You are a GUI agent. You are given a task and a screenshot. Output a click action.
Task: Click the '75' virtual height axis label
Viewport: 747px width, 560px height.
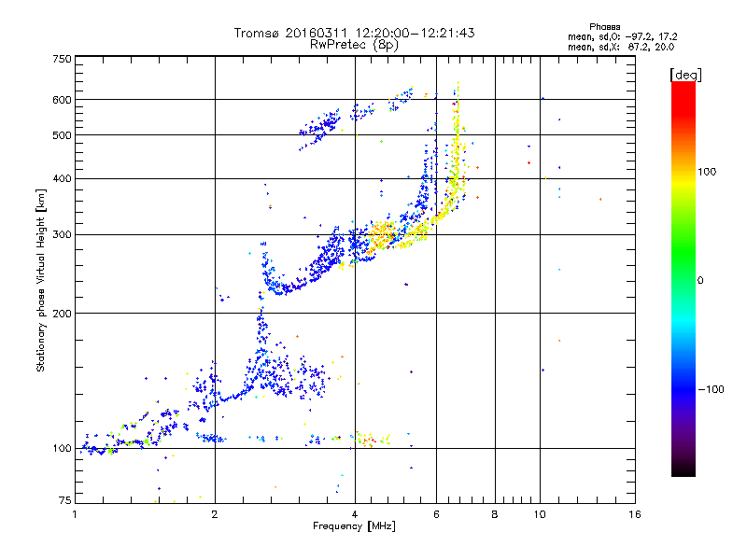point(65,500)
